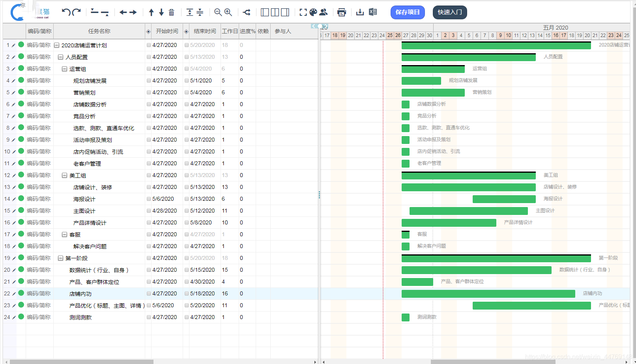Image resolution: width=636 pixels, height=364 pixels.
Task: Click the redo arrow icon
Action: (x=77, y=12)
